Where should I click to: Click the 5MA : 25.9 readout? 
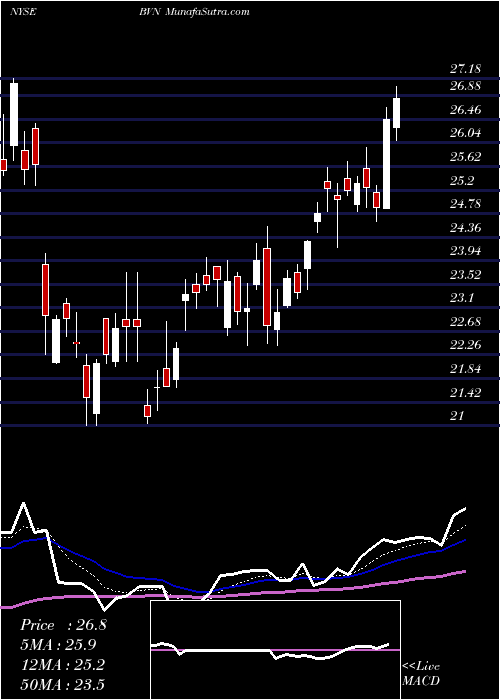point(58,645)
